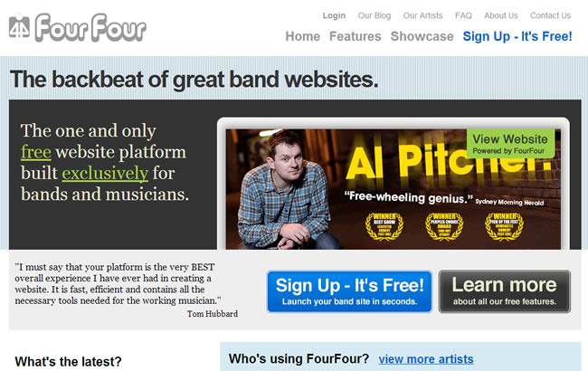Open the Our Artists page

422,15
